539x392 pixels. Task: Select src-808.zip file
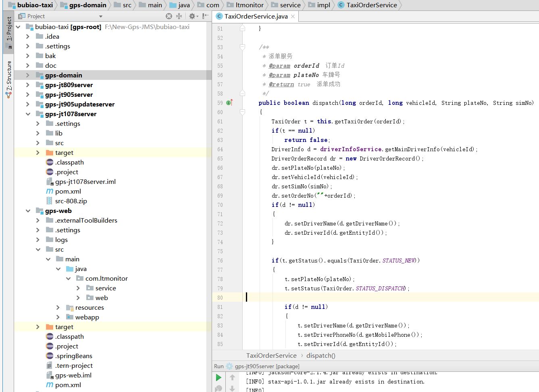[x=71, y=201]
